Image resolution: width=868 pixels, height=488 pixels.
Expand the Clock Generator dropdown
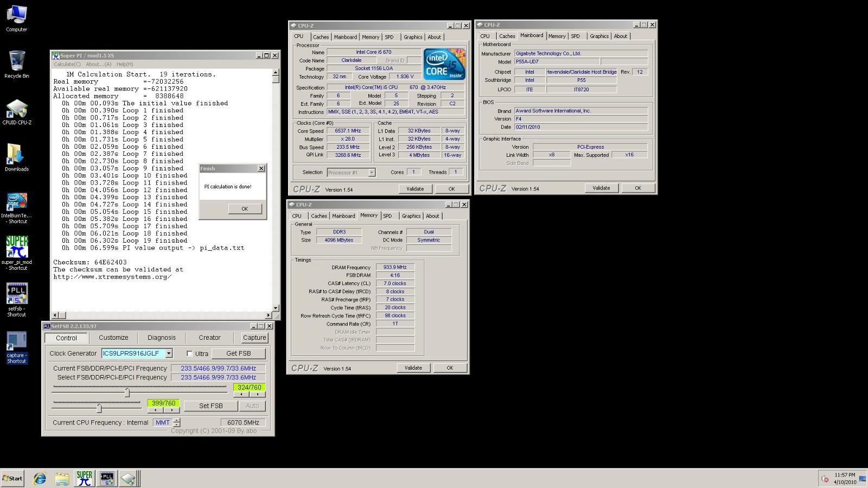click(x=169, y=353)
